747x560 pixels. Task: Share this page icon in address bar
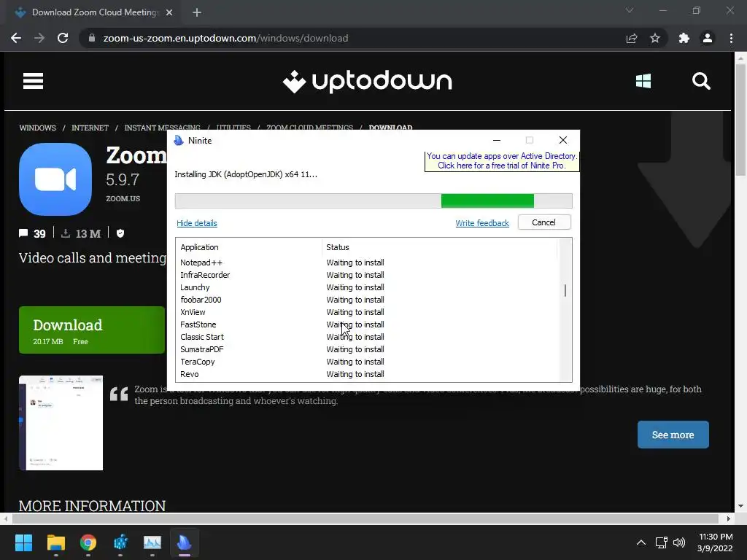point(632,38)
